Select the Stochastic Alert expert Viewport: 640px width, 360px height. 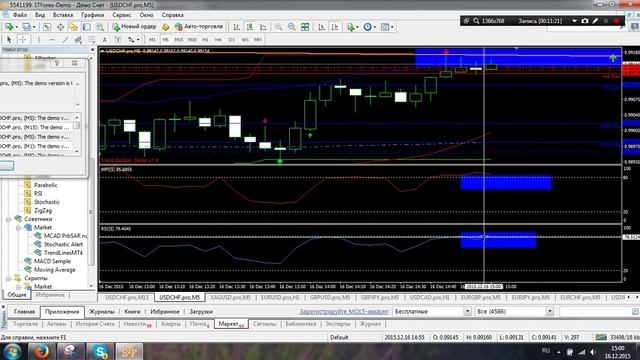(x=63, y=244)
